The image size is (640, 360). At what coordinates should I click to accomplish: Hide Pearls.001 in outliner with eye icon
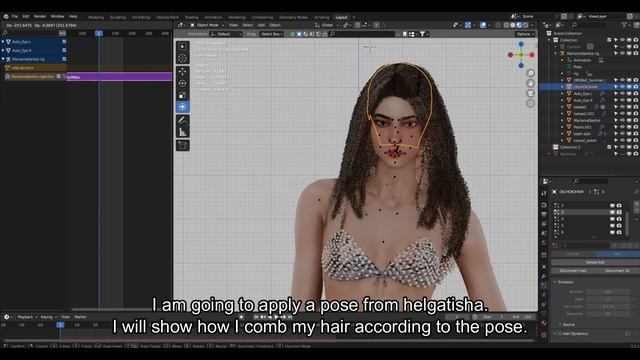click(622, 127)
